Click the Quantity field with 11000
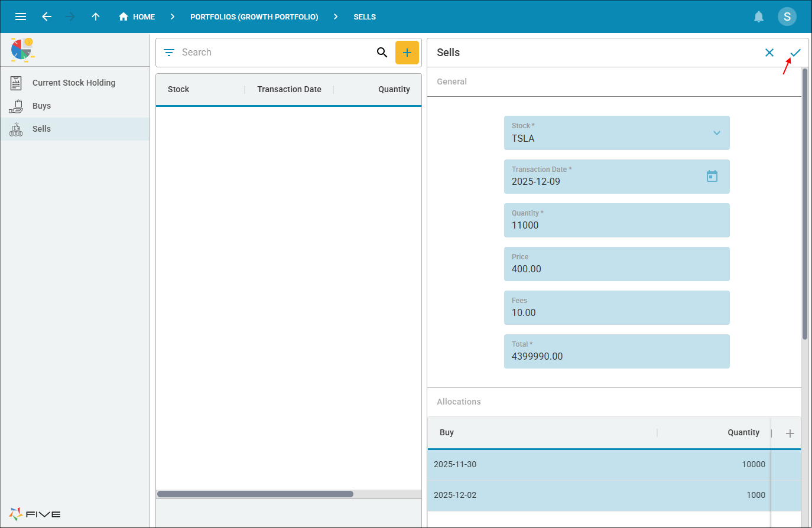 point(617,220)
